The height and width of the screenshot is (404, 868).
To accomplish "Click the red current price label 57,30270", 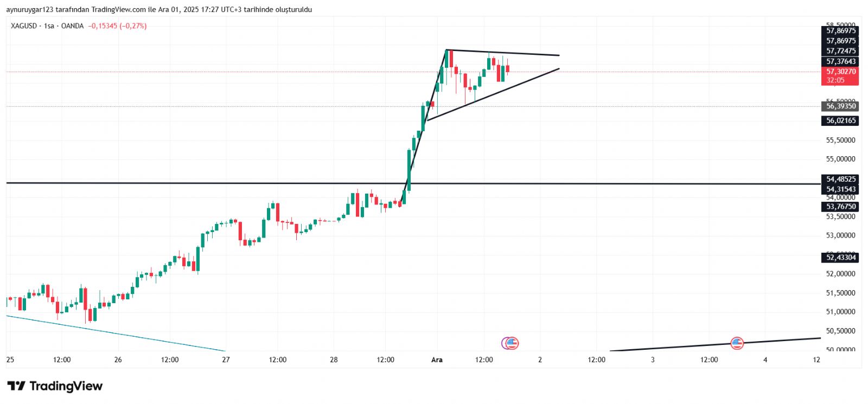I will [x=840, y=72].
